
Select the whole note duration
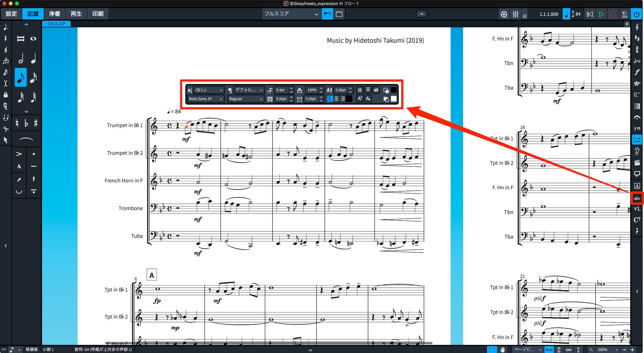coord(33,39)
